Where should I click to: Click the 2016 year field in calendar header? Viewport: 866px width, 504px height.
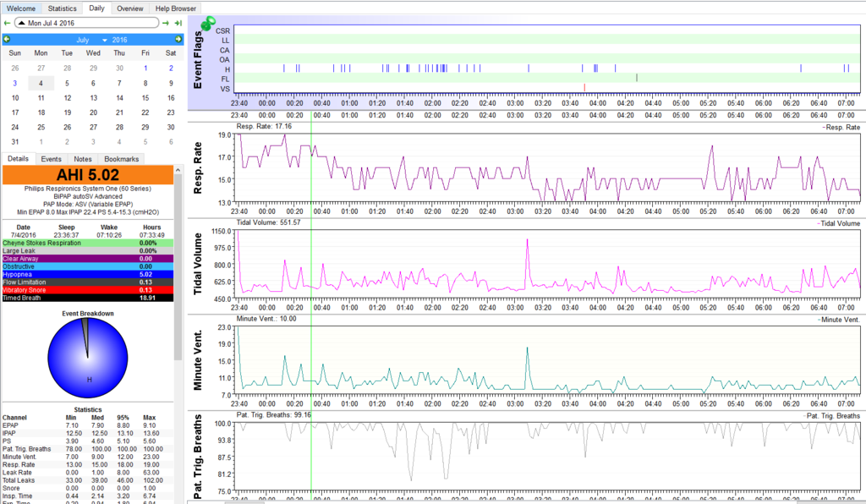point(119,40)
